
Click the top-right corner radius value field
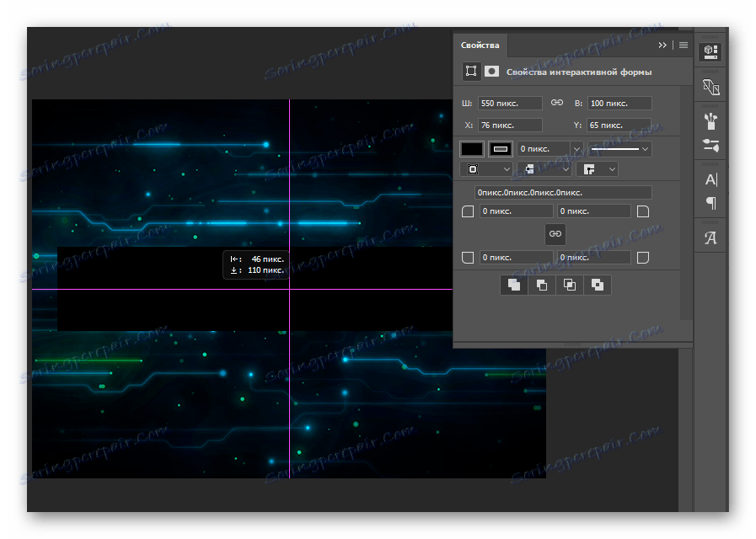click(x=593, y=211)
